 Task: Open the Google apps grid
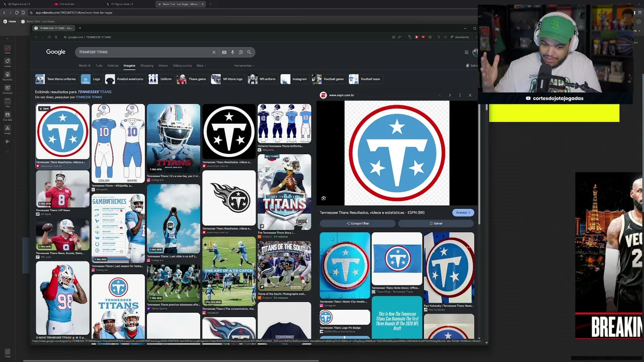(x=466, y=52)
